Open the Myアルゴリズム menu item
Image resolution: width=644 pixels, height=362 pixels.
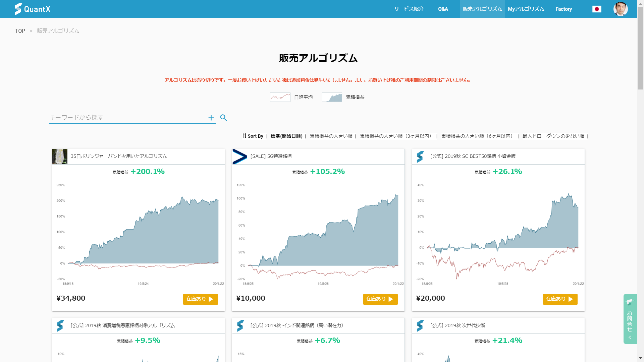tap(526, 9)
